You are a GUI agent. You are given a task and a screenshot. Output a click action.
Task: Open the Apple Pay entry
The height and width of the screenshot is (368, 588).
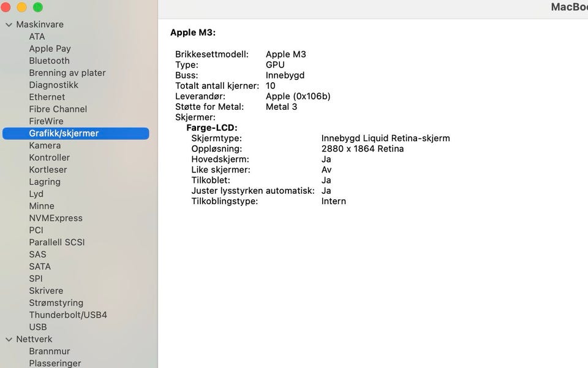[x=50, y=49]
